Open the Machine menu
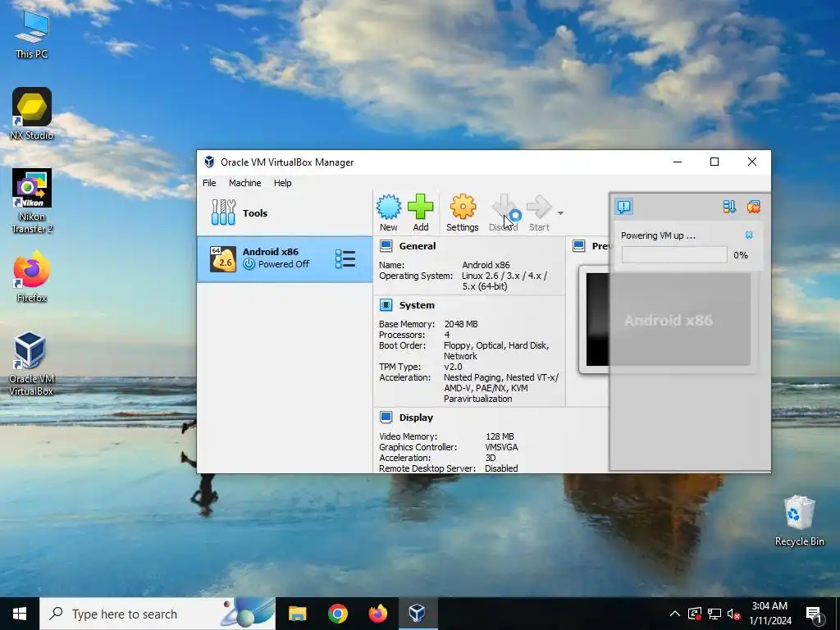 tap(244, 183)
